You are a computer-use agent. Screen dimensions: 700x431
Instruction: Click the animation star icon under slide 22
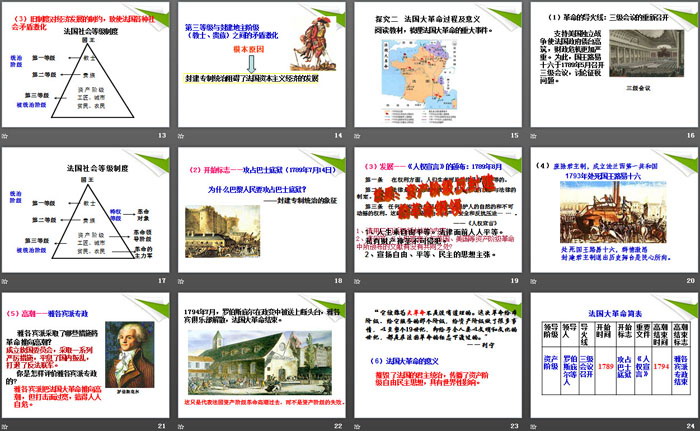[181, 427]
